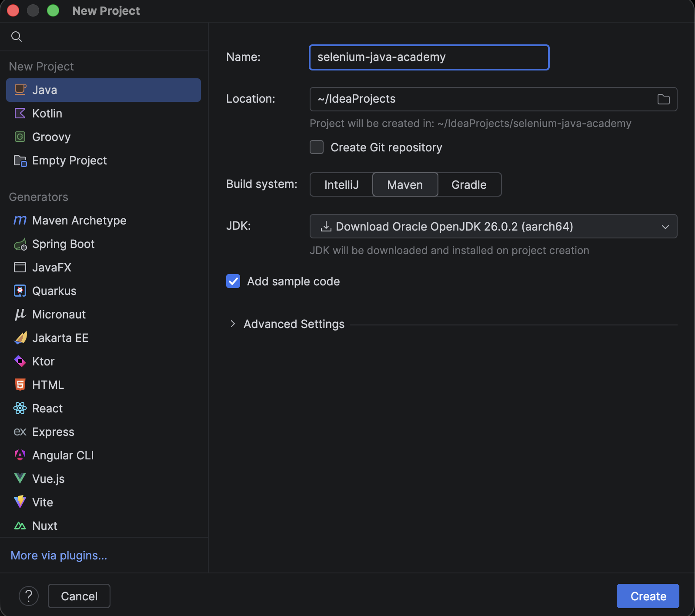Click the Kotlin logo icon
The height and width of the screenshot is (616, 695).
pos(20,113)
